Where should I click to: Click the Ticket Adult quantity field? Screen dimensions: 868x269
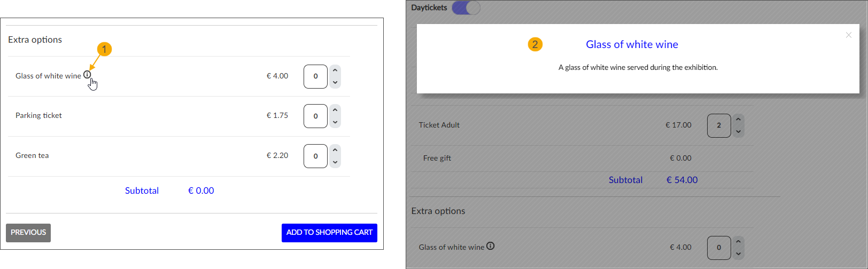(718, 125)
